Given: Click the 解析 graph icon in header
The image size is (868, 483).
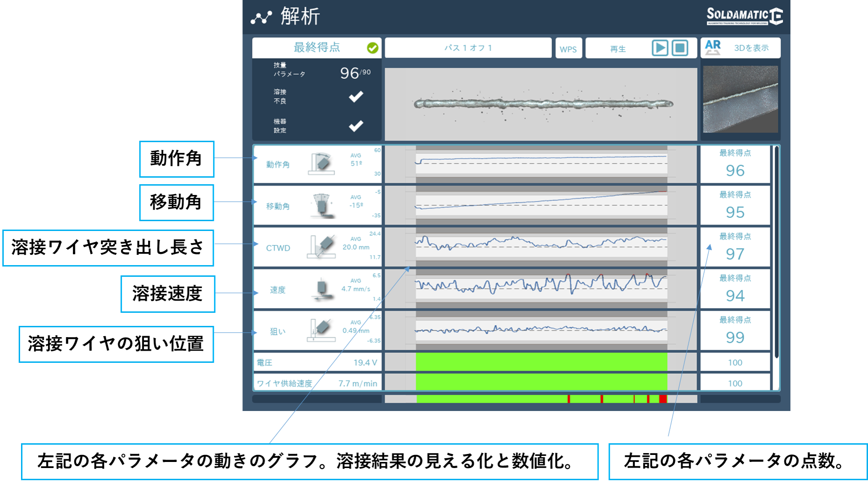Looking at the screenshot, I should [261, 18].
